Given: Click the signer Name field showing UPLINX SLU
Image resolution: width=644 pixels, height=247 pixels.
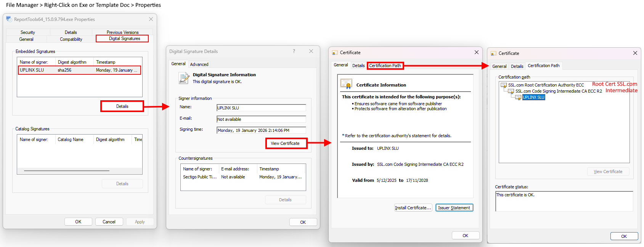Looking at the screenshot, I should (x=261, y=108).
